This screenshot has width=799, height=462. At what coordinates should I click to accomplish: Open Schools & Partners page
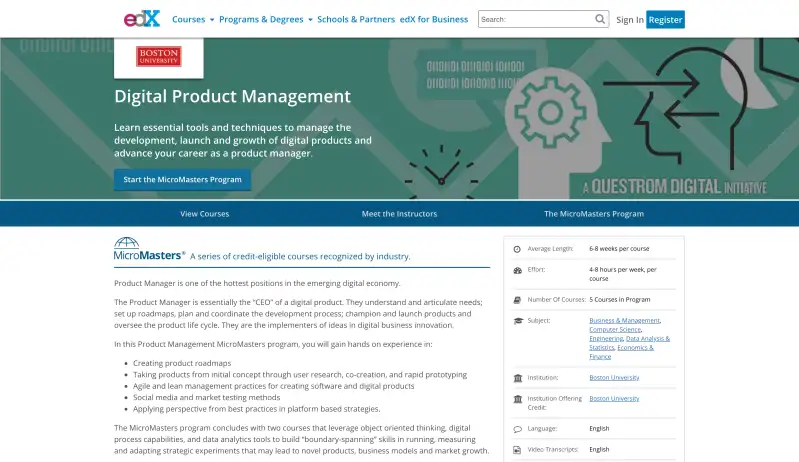[356, 19]
